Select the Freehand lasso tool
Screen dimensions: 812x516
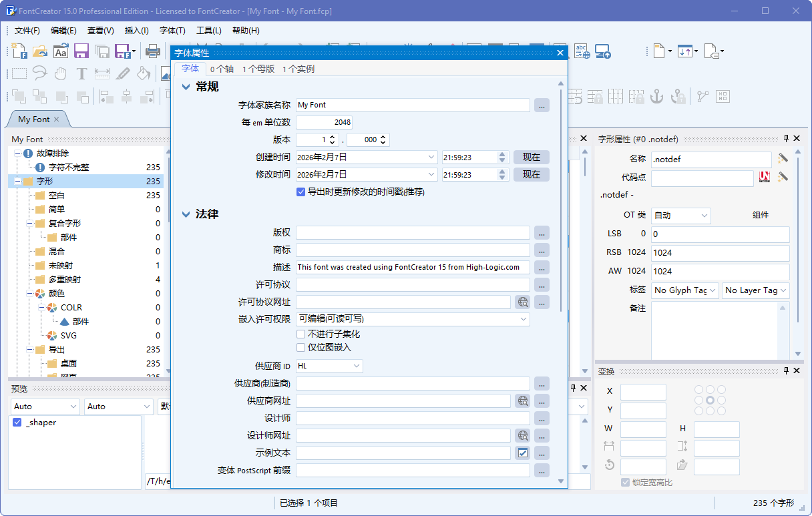point(39,73)
